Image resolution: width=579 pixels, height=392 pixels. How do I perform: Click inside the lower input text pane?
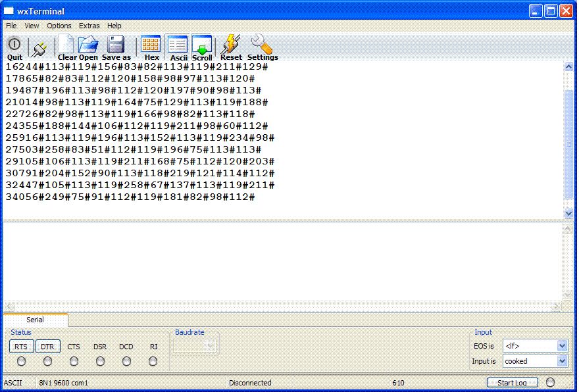tap(282, 262)
